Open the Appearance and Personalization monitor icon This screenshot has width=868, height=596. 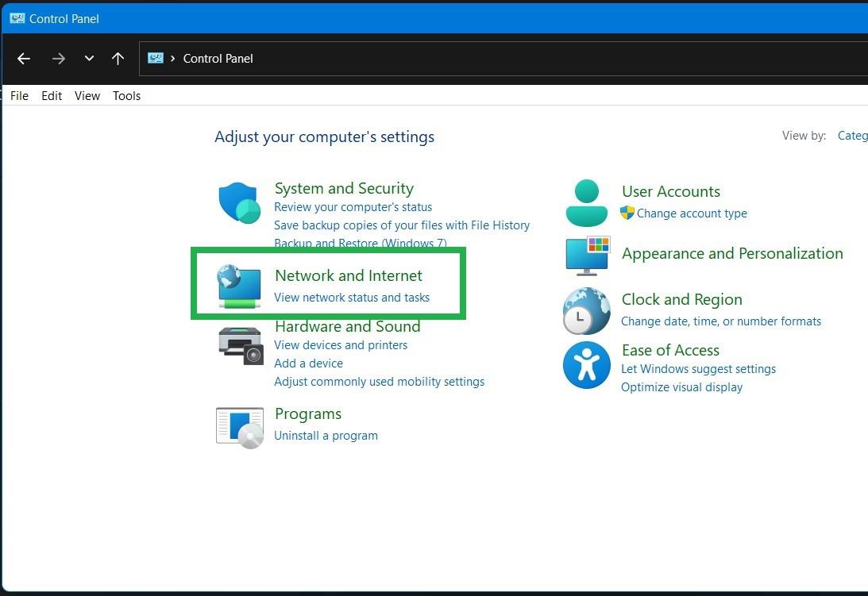(588, 256)
